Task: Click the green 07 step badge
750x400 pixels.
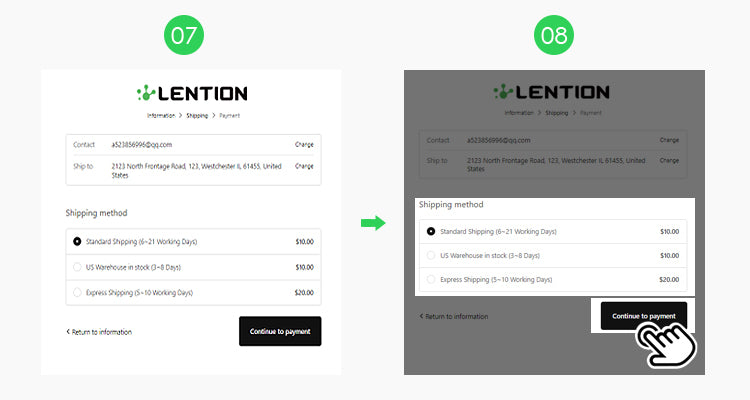Action: click(186, 35)
